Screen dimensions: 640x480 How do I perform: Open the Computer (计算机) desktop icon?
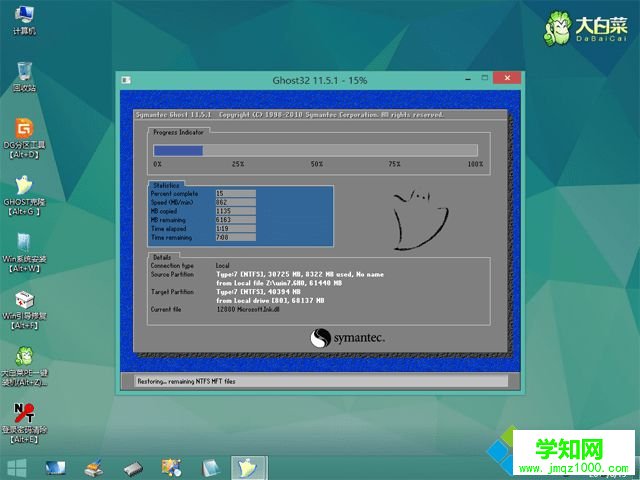pos(24,16)
